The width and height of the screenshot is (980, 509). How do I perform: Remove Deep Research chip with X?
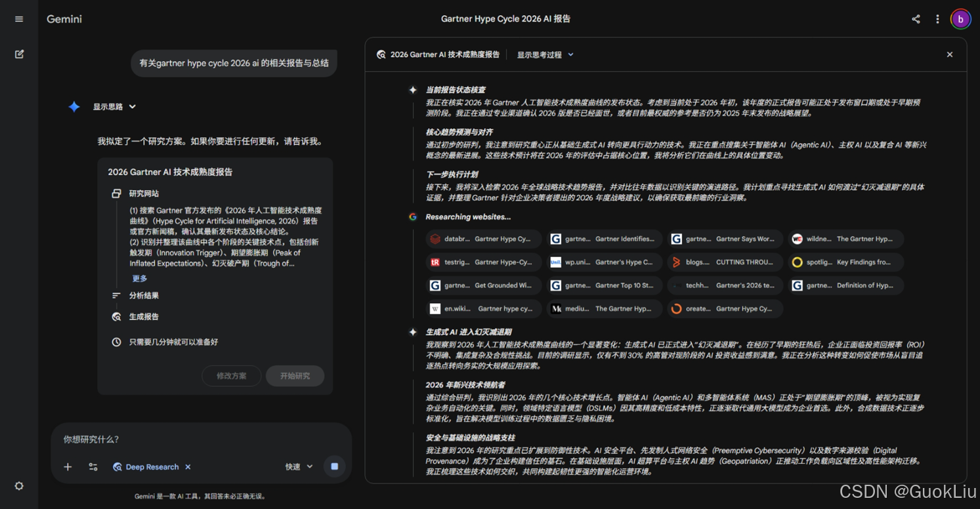click(188, 467)
